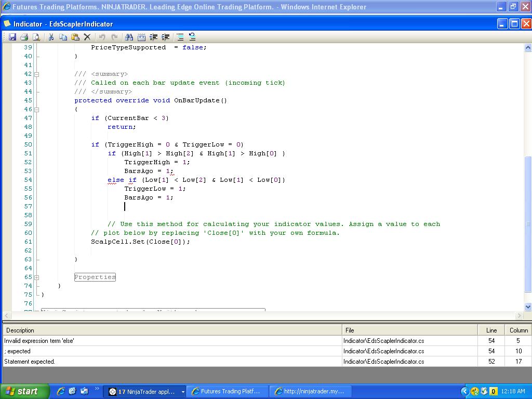The image size is (532, 399).
Task: Click column value 17 in error list
Action: tap(518, 362)
